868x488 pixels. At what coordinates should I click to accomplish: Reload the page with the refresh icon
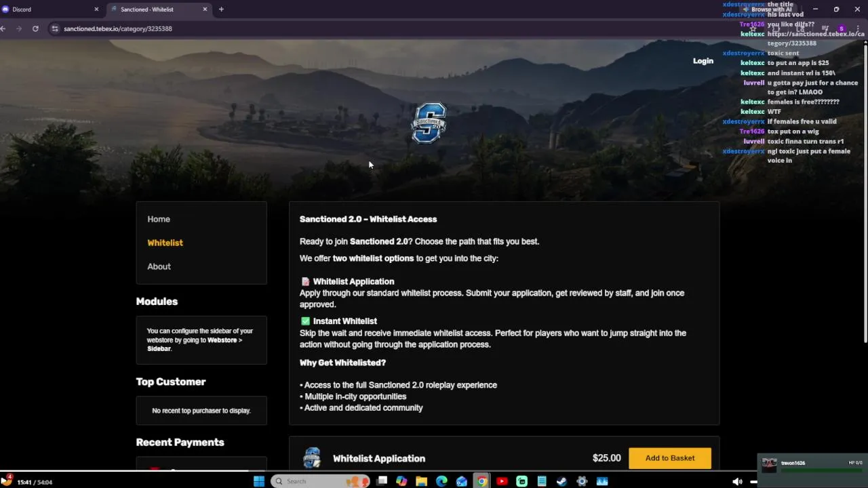[35, 28]
